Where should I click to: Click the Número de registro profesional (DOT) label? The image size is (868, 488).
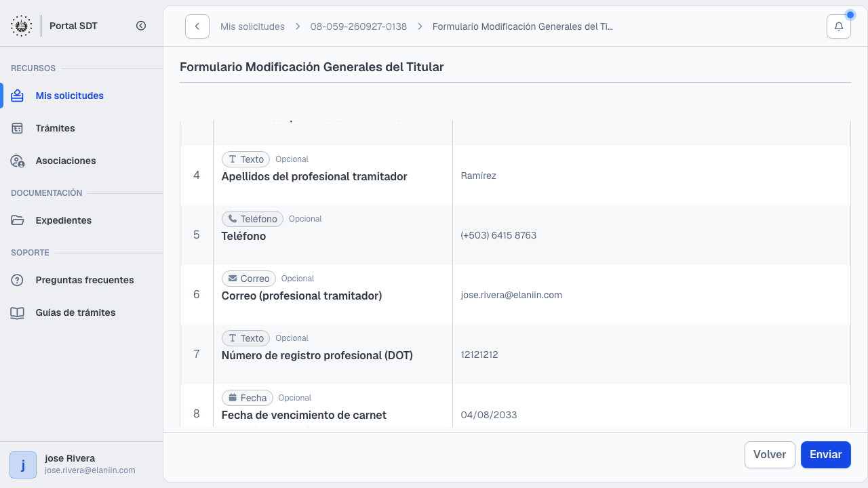coord(317,355)
